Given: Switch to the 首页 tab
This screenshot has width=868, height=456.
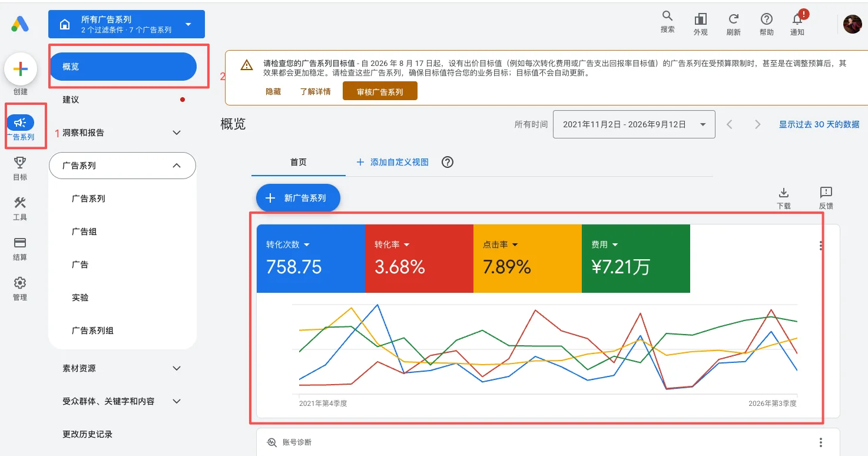Looking at the screenshot, I should 299,162.
